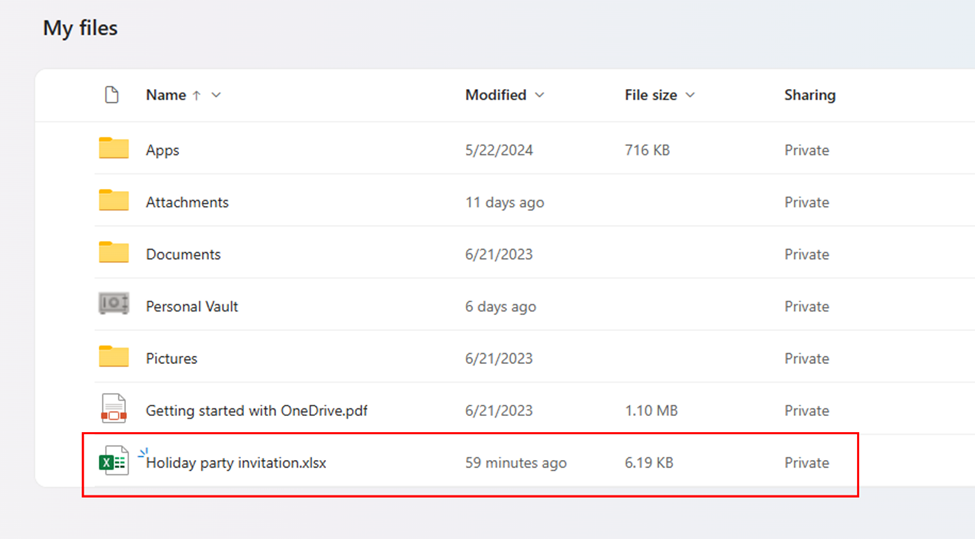Sort by the Name column header
This screenshot has height=539, width=975.
[x=166, y=95]
